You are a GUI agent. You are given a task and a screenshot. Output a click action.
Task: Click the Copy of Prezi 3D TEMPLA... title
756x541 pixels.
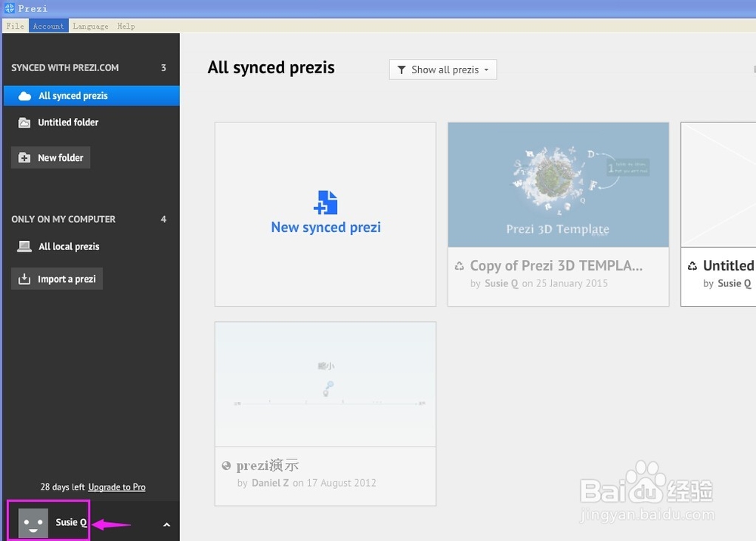556,265
